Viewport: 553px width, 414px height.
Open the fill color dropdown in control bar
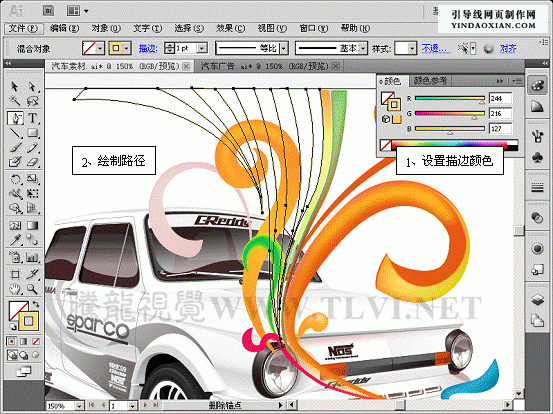(x=101, y=48)
